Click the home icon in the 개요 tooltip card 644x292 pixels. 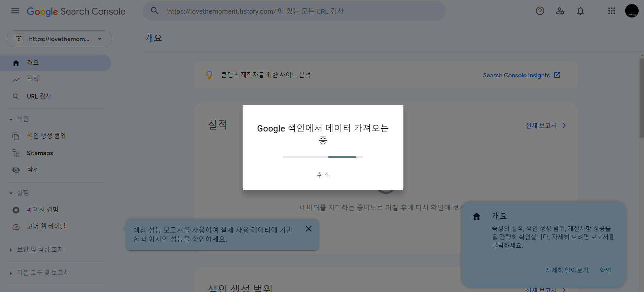pyautogui.click(x=476, y=216)
